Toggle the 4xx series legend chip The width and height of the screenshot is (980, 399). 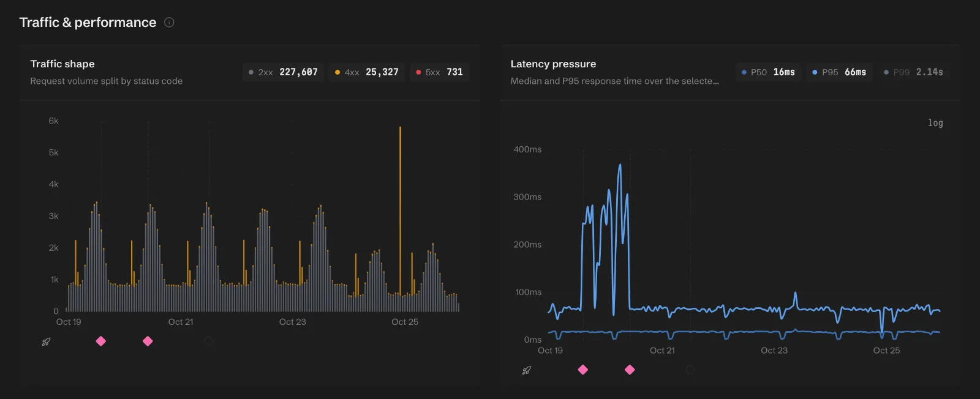point(366,72)
